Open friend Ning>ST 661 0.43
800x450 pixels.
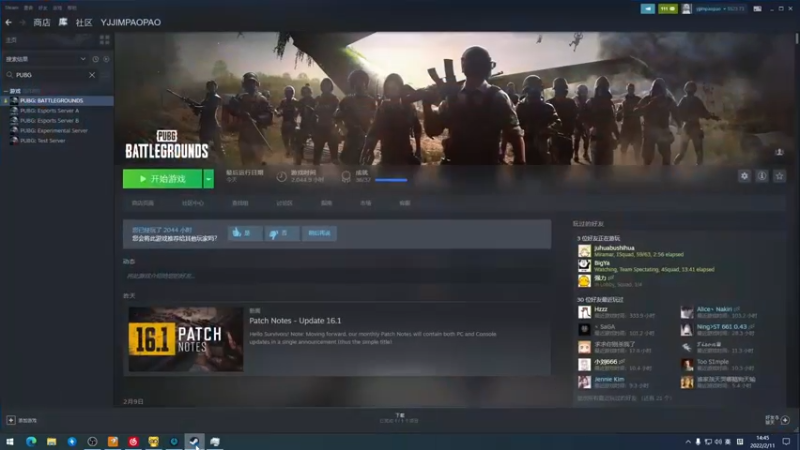click(721, 327)
